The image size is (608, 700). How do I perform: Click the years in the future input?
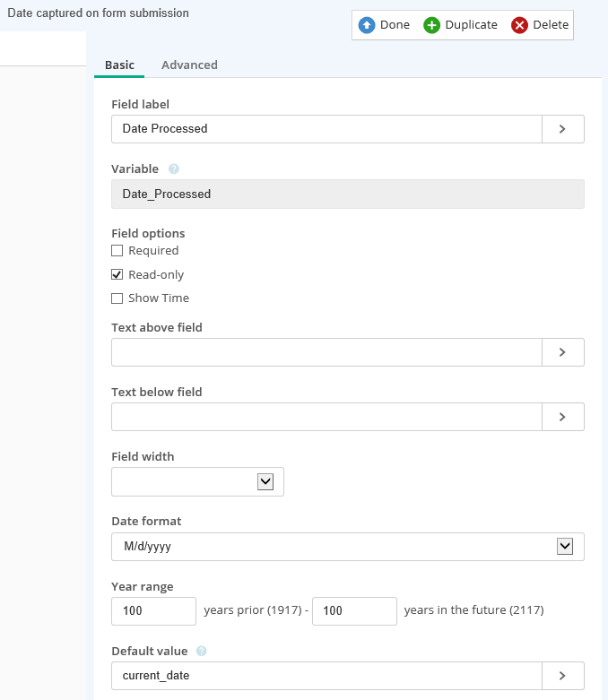coord(354,611)
